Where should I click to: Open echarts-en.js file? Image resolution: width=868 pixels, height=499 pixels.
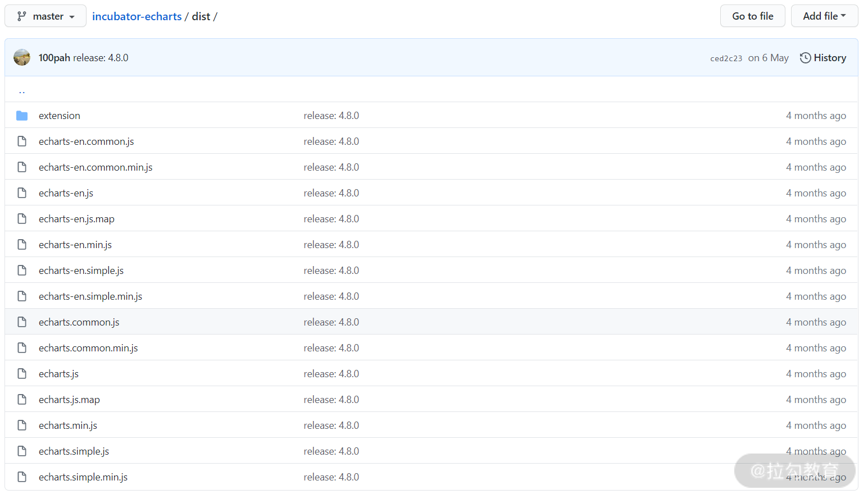pyautogui.click(x=66, y=193)
